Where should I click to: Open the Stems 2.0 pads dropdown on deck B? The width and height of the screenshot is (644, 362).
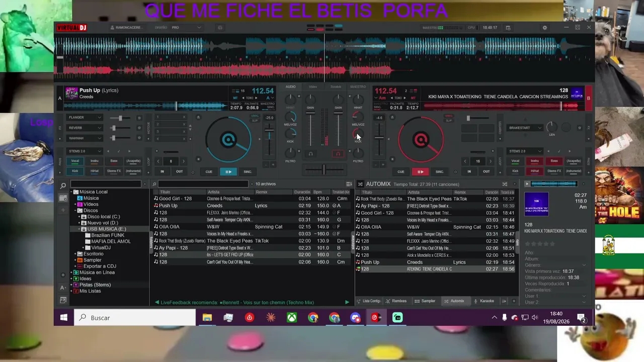525,151
